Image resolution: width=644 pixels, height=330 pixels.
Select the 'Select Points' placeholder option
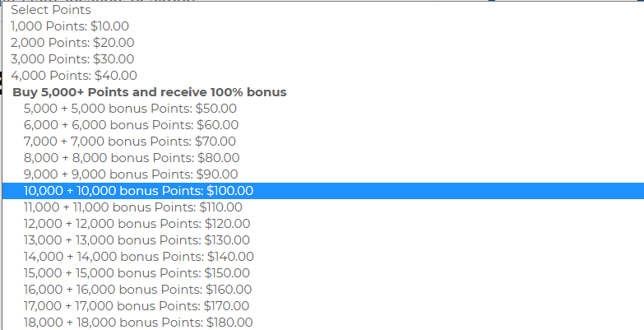point(51,10)
